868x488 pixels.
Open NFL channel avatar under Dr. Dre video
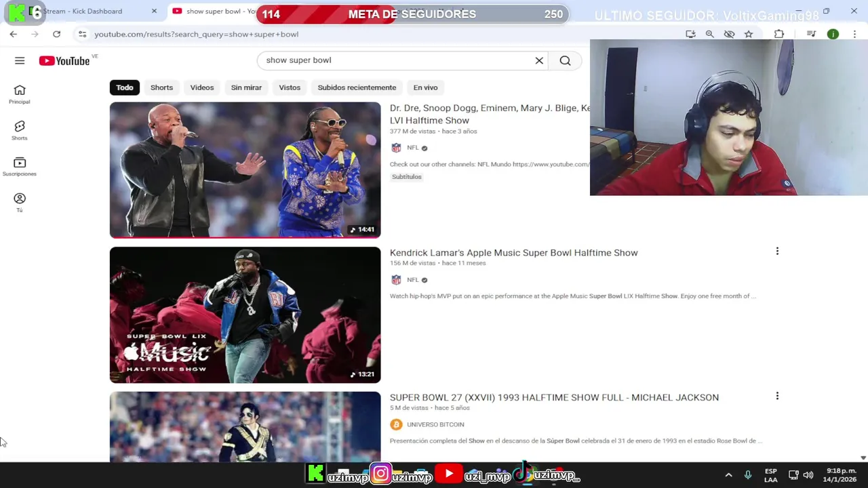[x=396, y=148]
